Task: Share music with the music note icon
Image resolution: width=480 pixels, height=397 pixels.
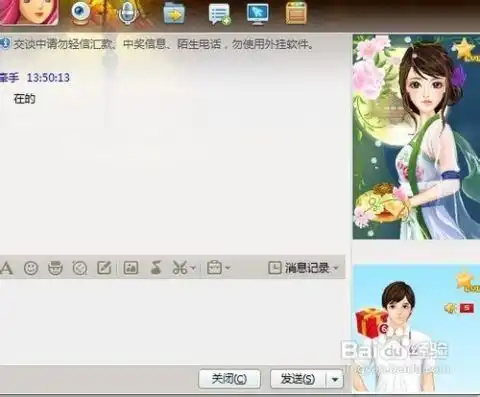Action: [156, 268]
